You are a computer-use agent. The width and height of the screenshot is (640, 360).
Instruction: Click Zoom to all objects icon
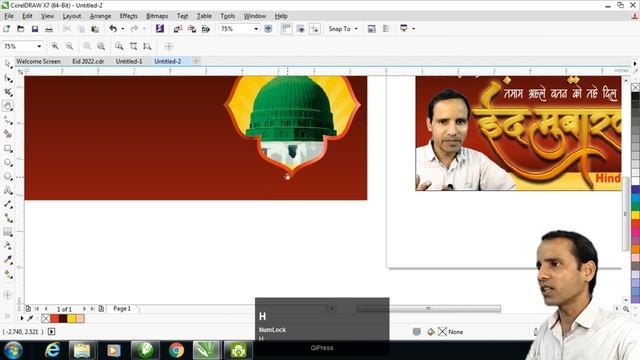[119, 47]
